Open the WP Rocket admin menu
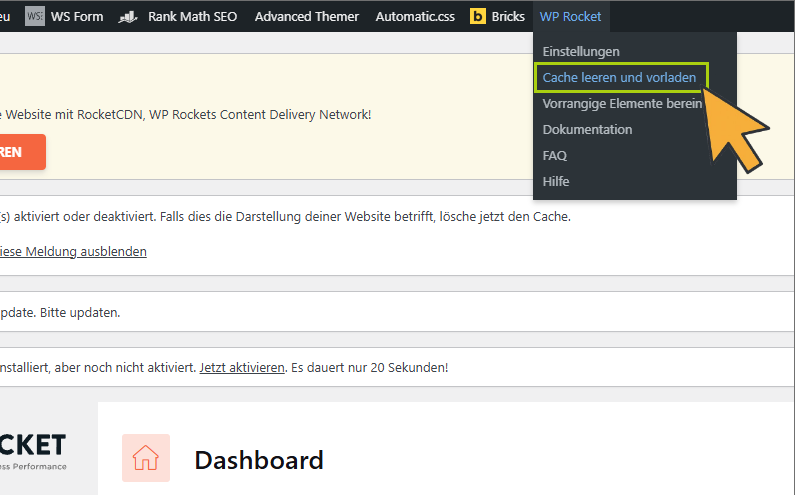This screenshot has width=800, height=495. pos(570,16)
